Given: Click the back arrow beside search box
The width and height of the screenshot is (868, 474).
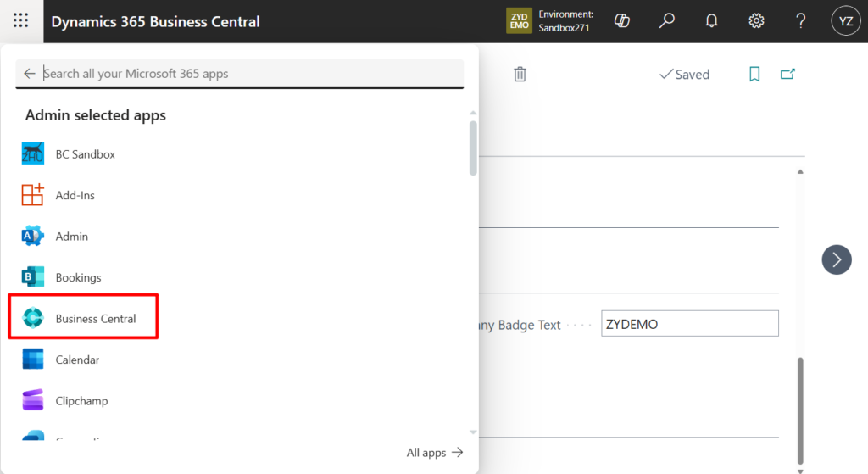Looking at the screenshot, I should coord(30,74).
